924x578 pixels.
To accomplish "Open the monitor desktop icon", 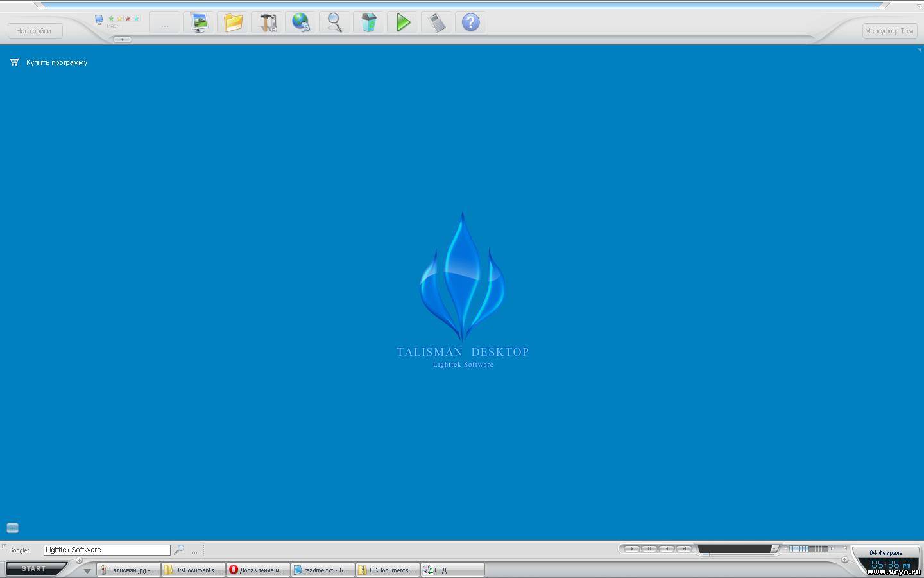I will pos(199,23).
